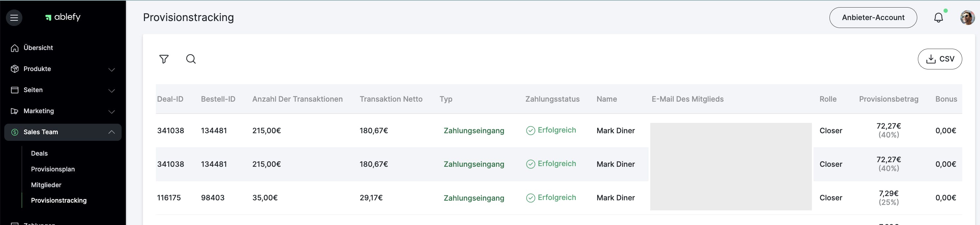
Task: Open the Deals page
Action: (39, 153)
